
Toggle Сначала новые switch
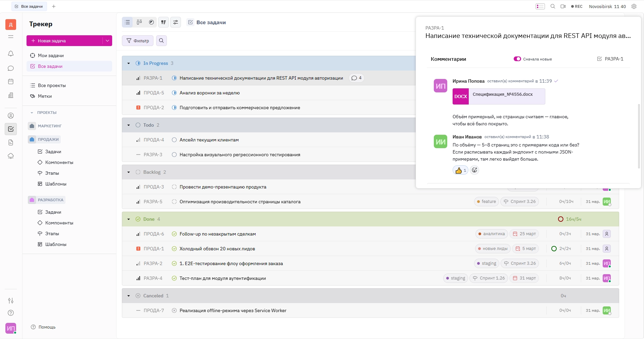pos(517,59)
